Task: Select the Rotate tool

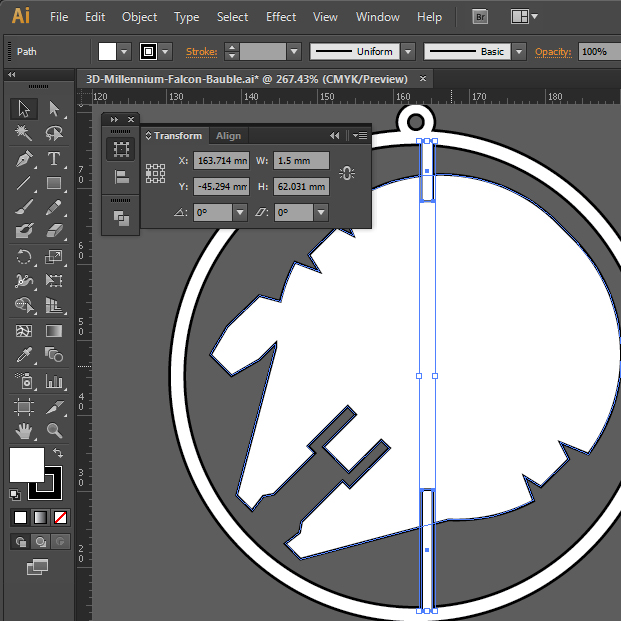Action: [x=24, y=257]
